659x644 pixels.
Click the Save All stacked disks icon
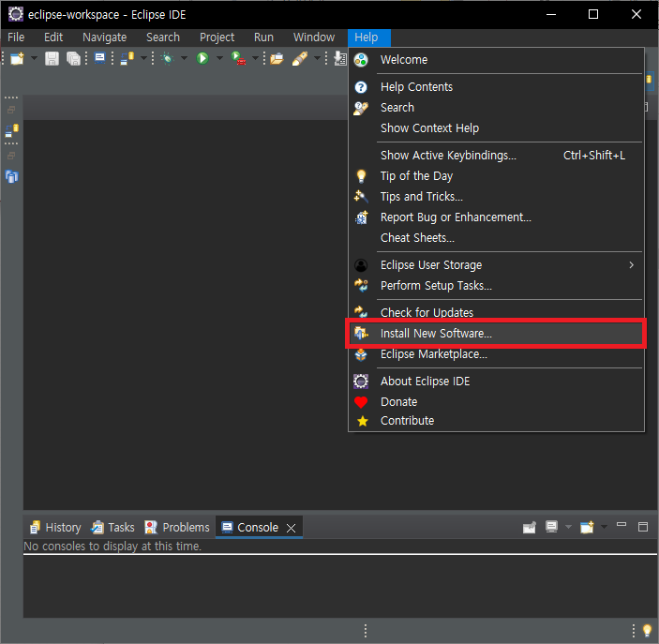(x=73, y=58)
